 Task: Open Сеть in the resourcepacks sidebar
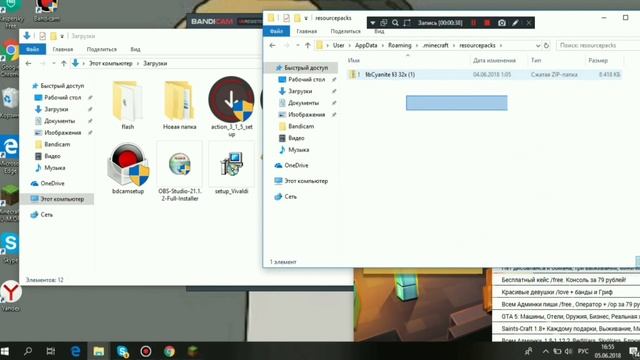click(290, 196)
